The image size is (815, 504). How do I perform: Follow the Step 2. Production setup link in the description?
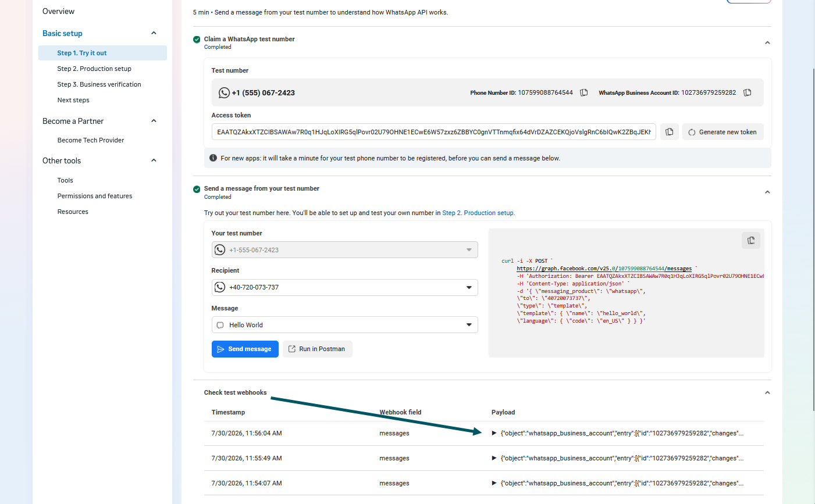[x=478, y=213]
